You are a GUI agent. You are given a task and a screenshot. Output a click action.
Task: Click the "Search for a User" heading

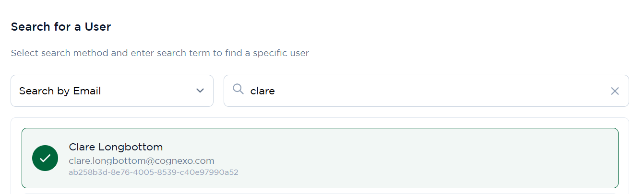61,27
